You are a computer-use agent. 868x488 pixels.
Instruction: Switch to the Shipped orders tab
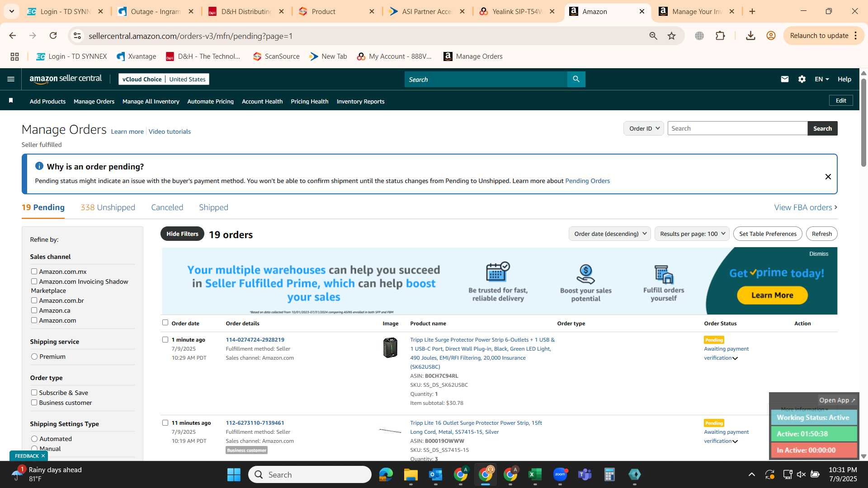click(213, 207)
